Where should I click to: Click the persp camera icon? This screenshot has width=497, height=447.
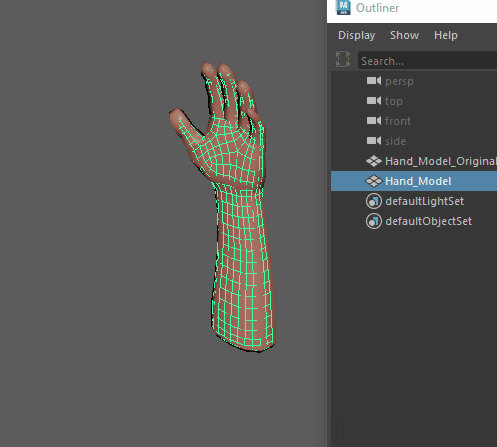point(374,81)
